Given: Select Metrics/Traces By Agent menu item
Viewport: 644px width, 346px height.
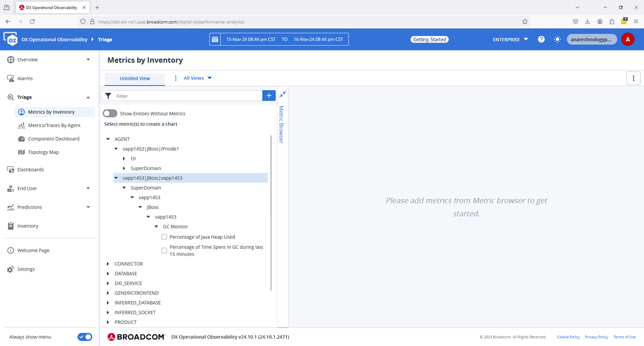Looking at the screenshot, I should pos(54,125).
